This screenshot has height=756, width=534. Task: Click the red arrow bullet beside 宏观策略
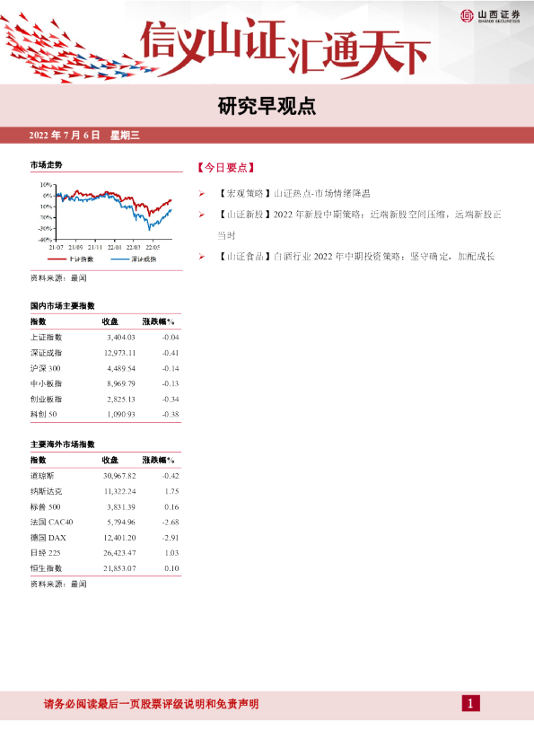click(x=202, y=194)
